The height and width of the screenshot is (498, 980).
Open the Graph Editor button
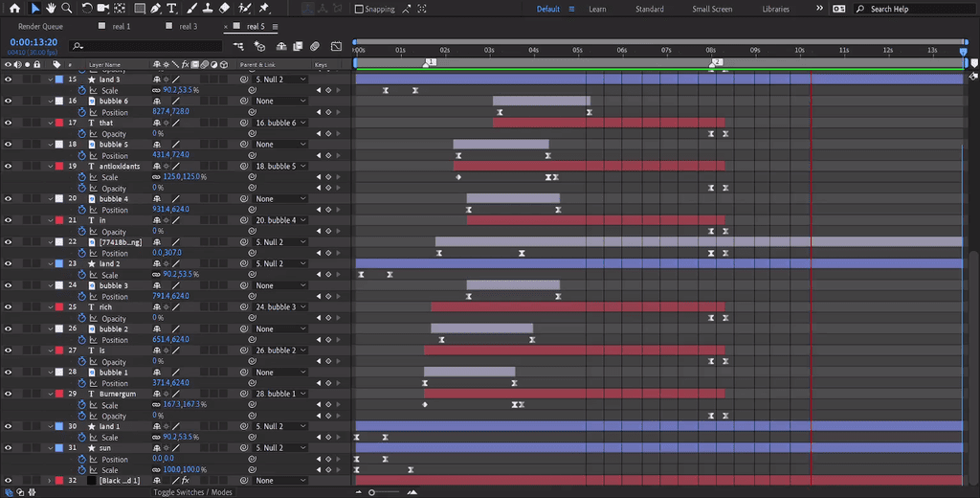[336, 46]
